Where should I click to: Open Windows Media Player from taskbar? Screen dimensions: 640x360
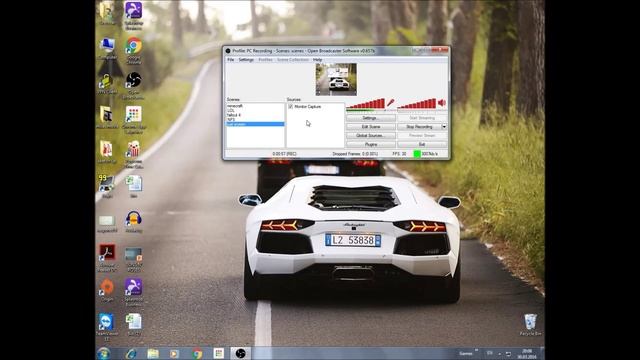coord(175,353)
